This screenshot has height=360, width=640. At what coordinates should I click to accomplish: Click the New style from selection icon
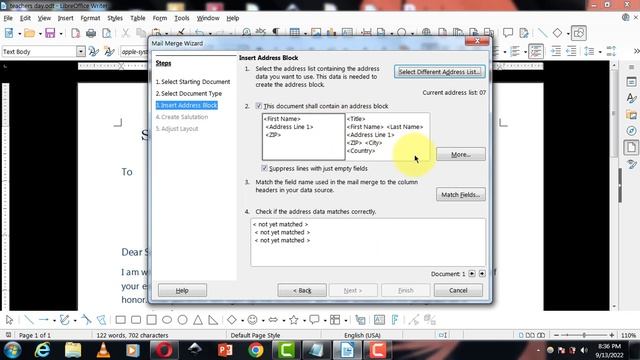pyautogui.click(x=109, y=51)
